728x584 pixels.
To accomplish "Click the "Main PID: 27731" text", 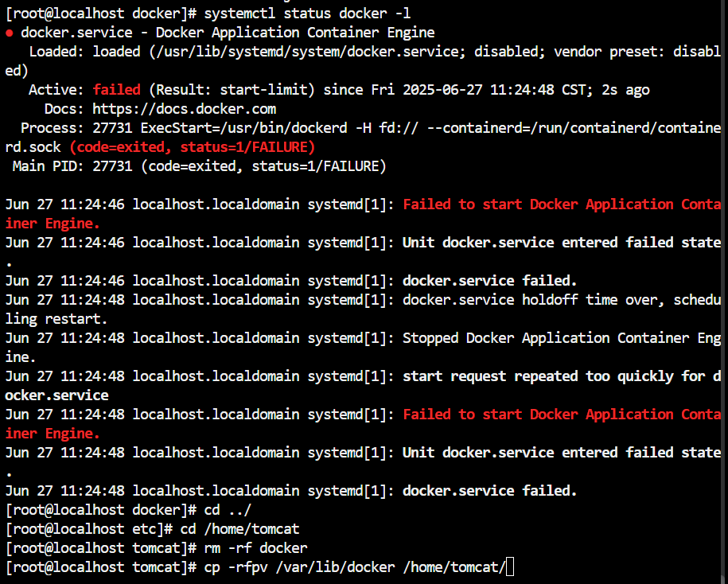I will 72,166.
